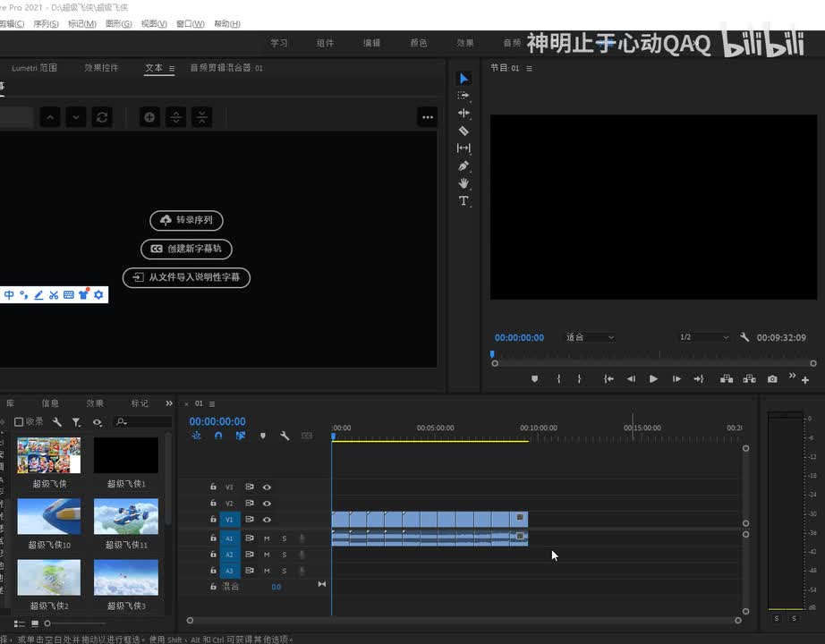Select the Pen tool
The image size is (825, 644).
tap(464, 165)
